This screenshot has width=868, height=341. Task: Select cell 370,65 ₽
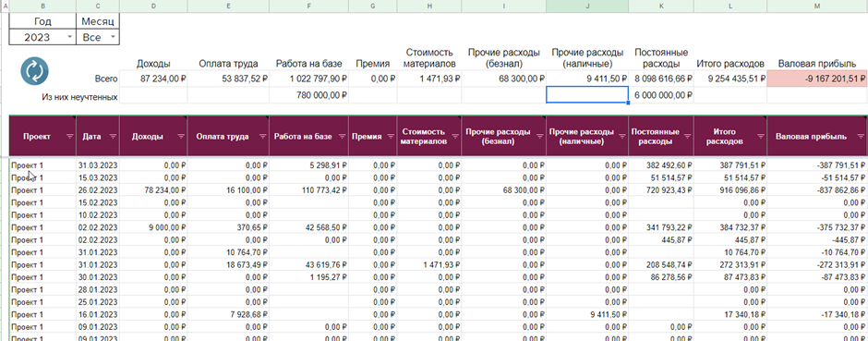229,227
